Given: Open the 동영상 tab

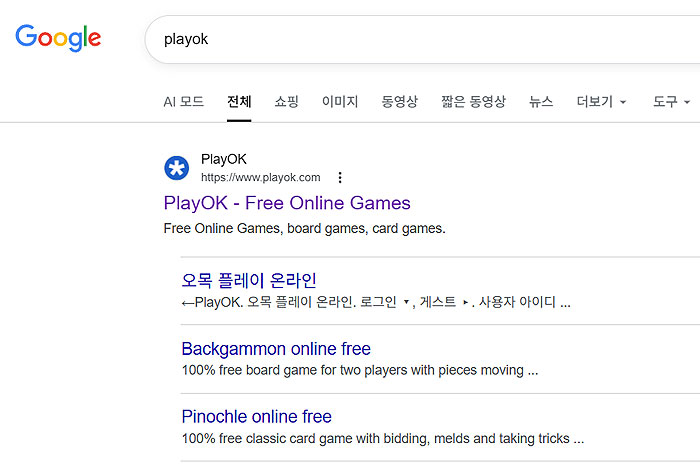Looking at the screenshot, I should point(400,102).
